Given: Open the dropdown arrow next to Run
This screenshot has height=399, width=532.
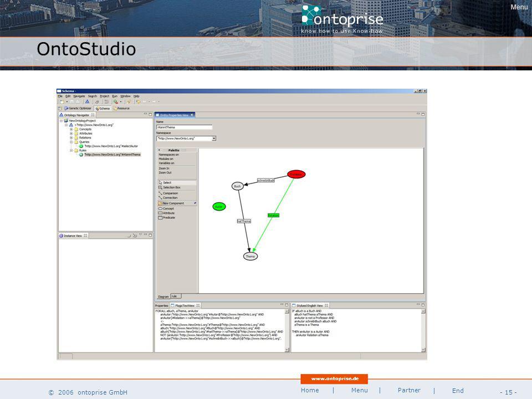Looking at the screenshot, I should (121, 101).
